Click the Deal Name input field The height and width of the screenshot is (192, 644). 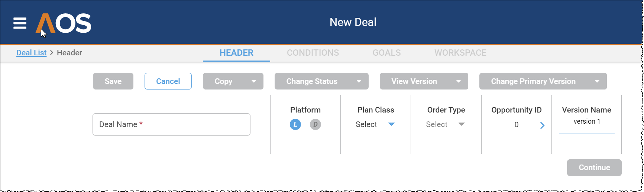171,124
